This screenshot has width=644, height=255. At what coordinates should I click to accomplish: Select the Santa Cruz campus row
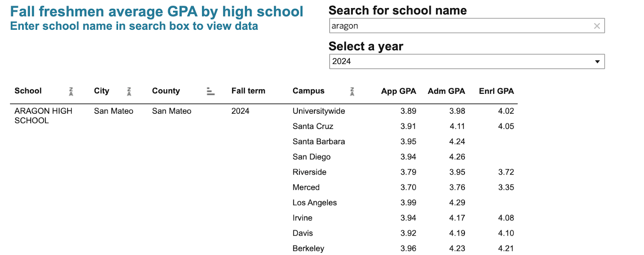(313, 126)
